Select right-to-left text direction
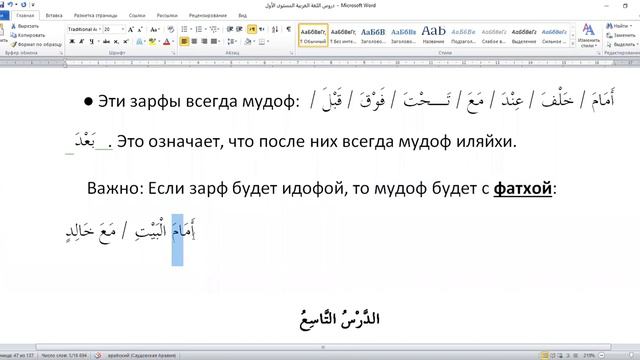Viewport: 640px width, 360px height. click(x=262, y=29)
